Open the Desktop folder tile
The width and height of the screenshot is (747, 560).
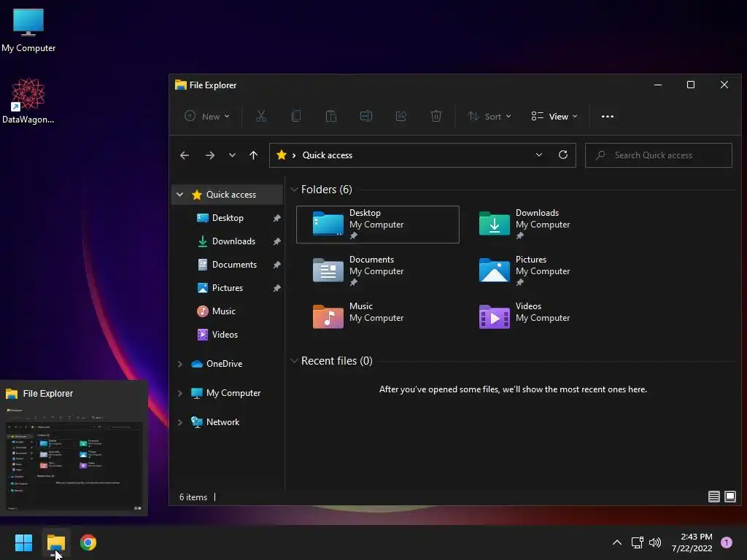click(378, 225)
